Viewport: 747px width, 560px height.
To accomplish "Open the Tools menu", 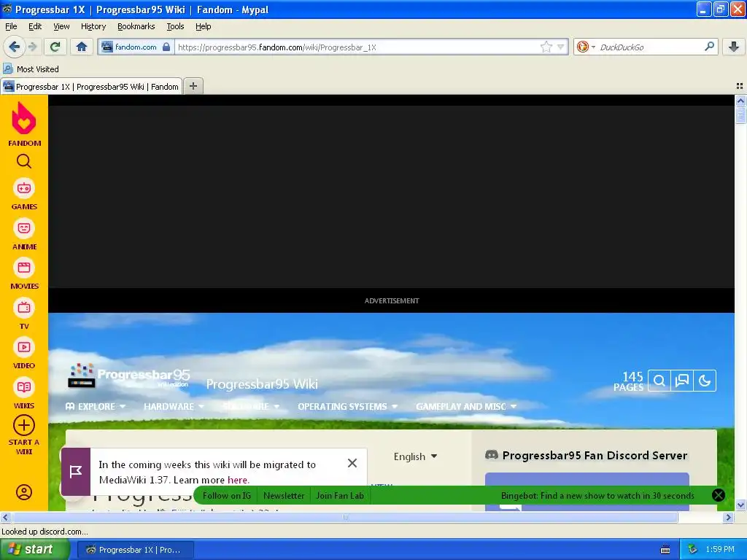I will pos(175,26).
